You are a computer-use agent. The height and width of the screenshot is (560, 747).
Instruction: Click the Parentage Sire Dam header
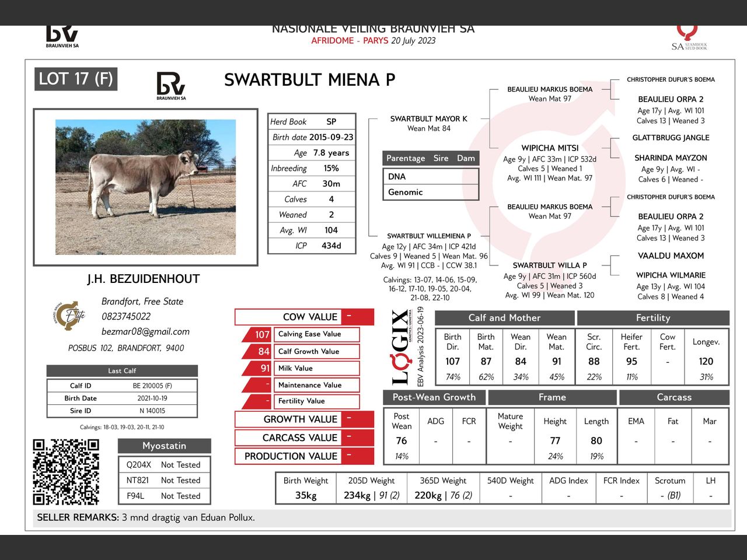coord(431,158)
